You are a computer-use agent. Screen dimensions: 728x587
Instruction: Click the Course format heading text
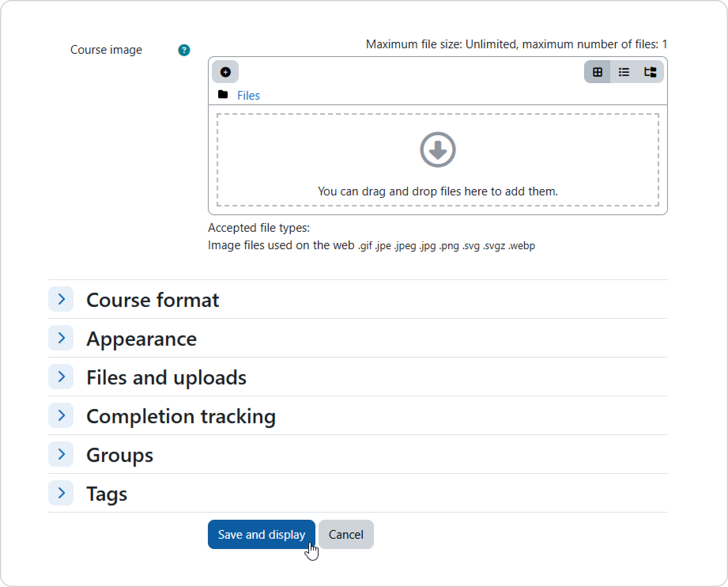point(153,300)
